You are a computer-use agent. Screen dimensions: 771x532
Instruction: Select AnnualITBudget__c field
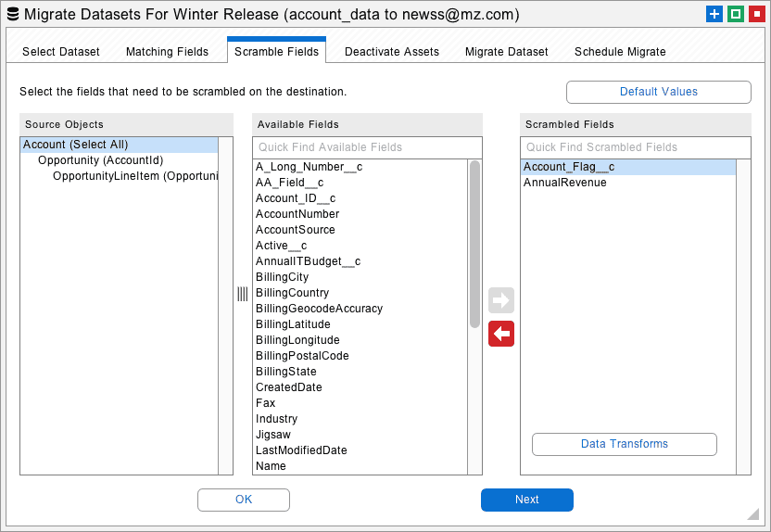coord(360,261)
